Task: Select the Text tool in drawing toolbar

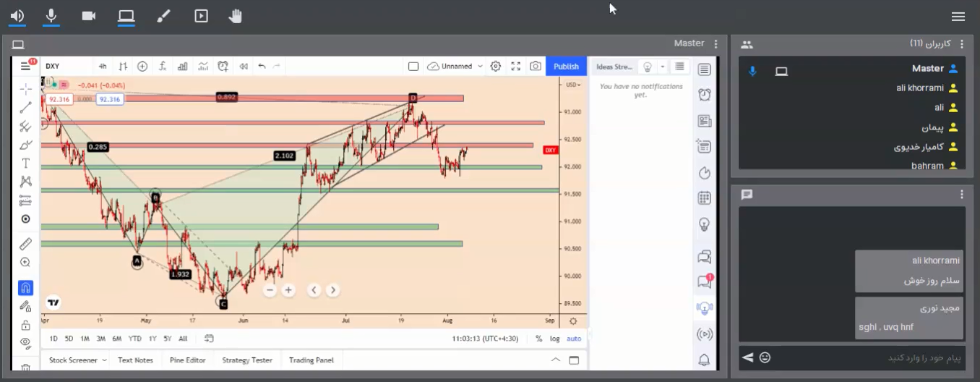Action: 26,163
